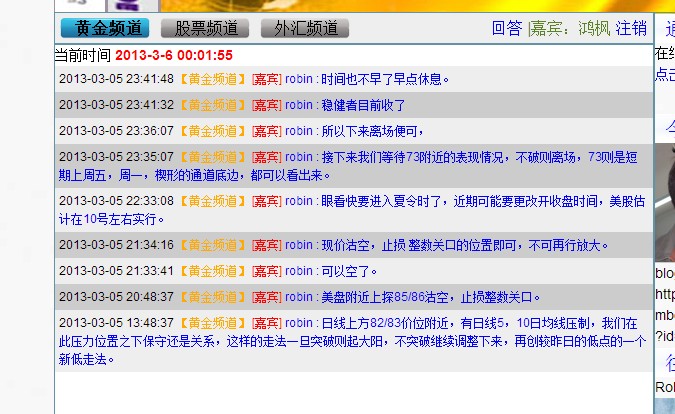Click the 回答 link

507,28
